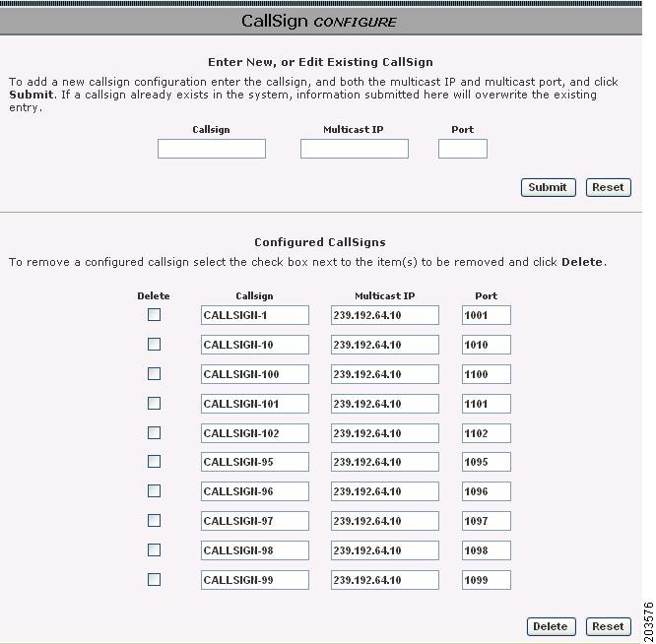Edit the CALLSIGN-95 name field
The height and width of the screenshot is (644, 656).
coord(255,462)
